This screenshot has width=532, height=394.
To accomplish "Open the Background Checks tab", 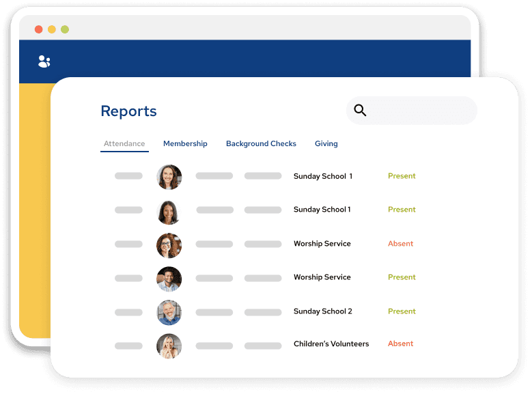I will tap(261, 143).
